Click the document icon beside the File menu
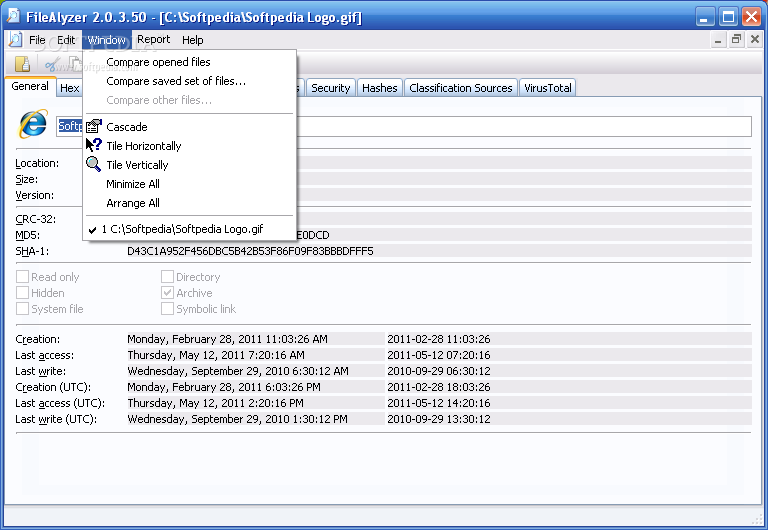 pyautogui.click(x=15, y=39)
